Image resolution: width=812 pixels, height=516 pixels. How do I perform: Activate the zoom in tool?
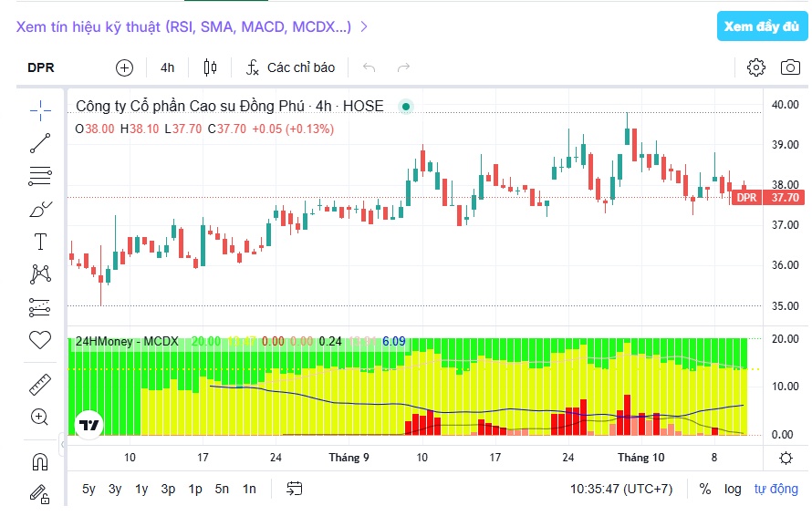[x=40, y=418]
